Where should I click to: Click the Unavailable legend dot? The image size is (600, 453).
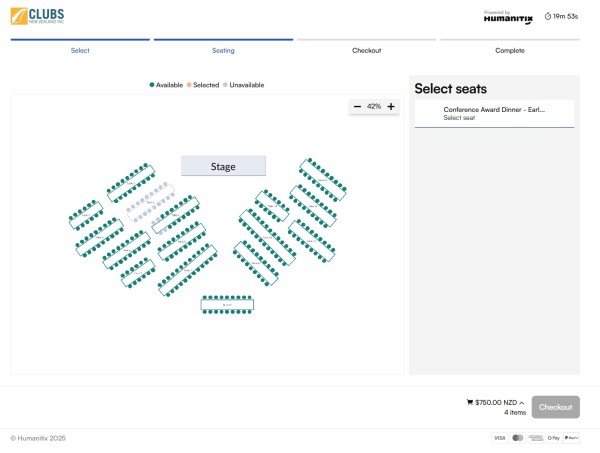pyautogui.click(x=226, y=85)
